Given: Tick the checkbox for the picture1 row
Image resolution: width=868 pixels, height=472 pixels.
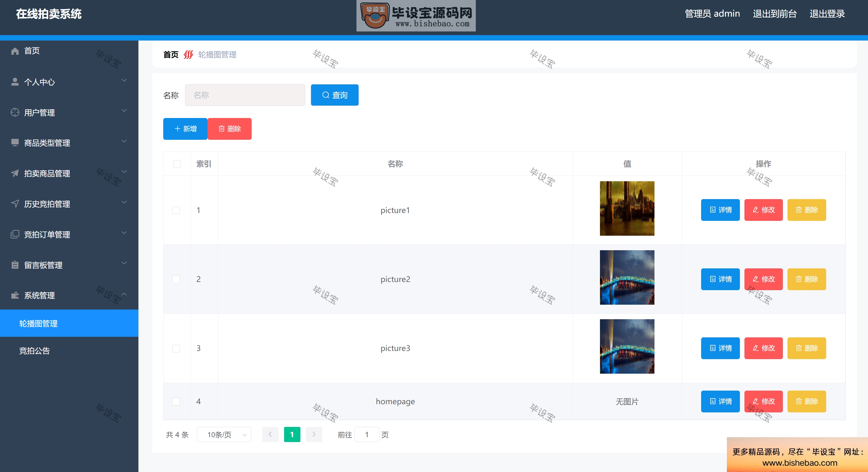Looking at the screenshot, I should [x=176, y=210].
